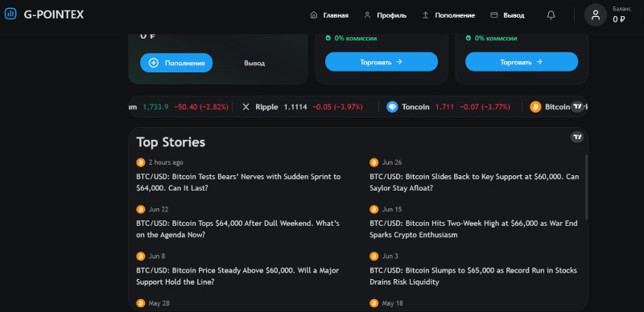
Task: Click the G-POINTEX logo icon
Action: [x=10, y=14]
